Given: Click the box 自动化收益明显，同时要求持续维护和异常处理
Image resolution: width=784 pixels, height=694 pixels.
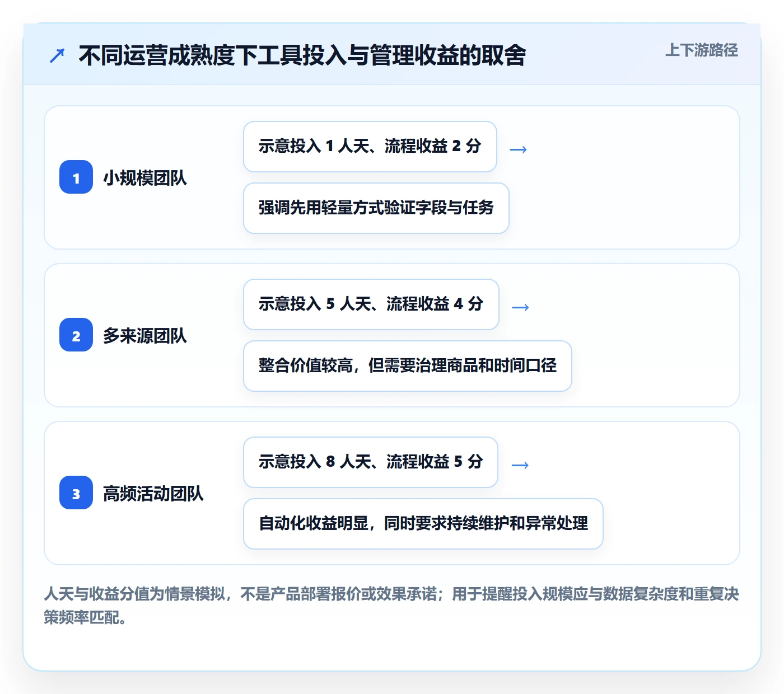Looking at the screenshot, I should point(423,524).
